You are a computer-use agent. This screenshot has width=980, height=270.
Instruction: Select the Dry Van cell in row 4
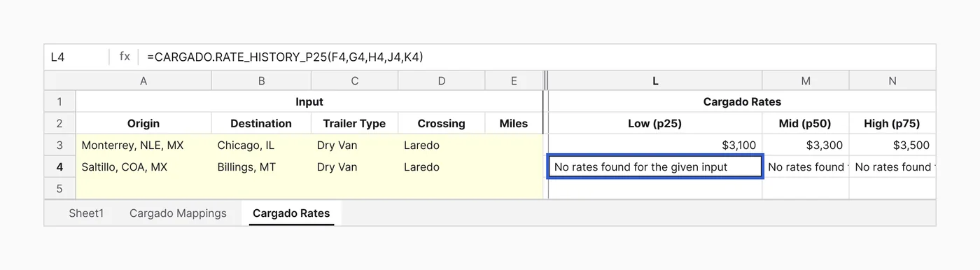click(x=354, y=167)
